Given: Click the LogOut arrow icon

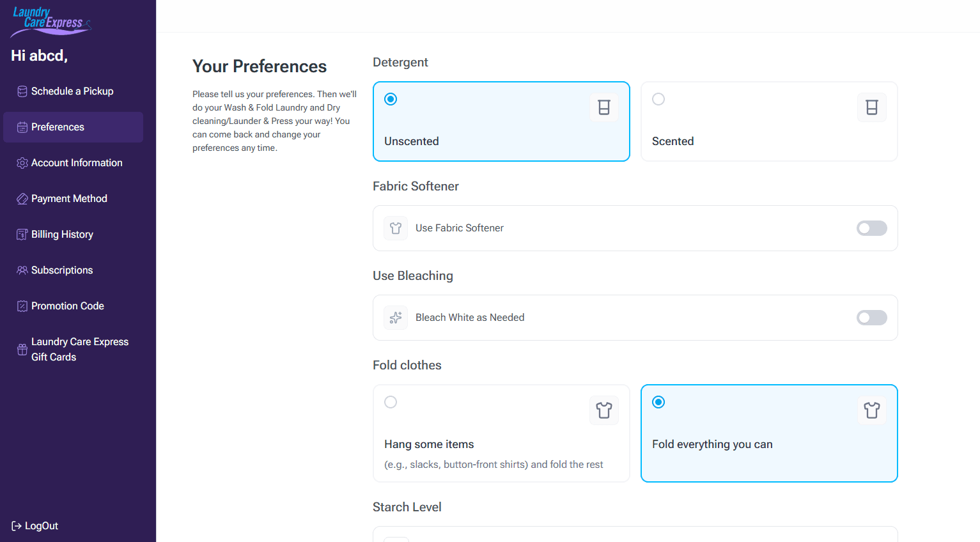Looking at the screenshot, I should (17, 526).
